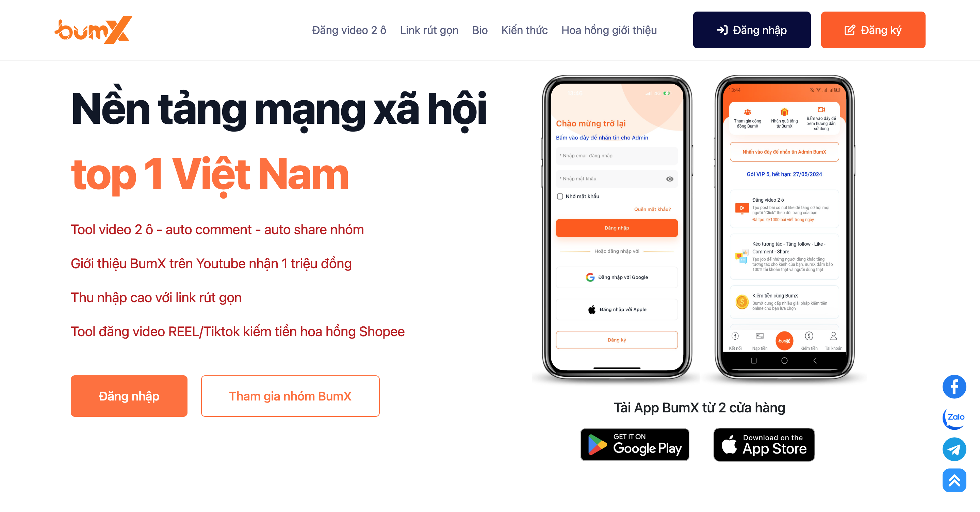Click email input field on login screen
This screenshot has width=980, height=512.
615,157
